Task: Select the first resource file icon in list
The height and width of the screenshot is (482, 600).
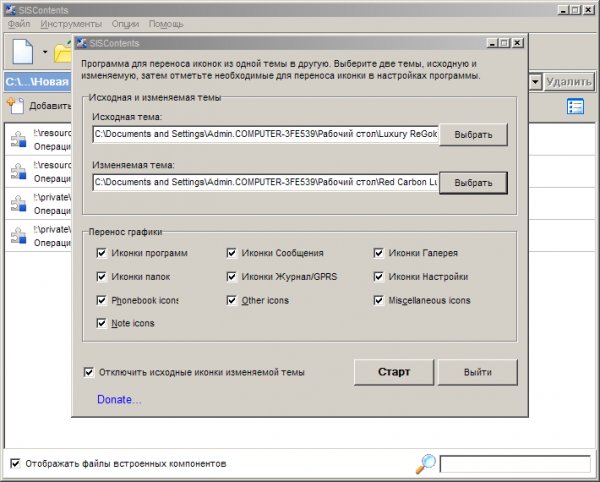Action: pyautogui.click(x=18, y=139)
